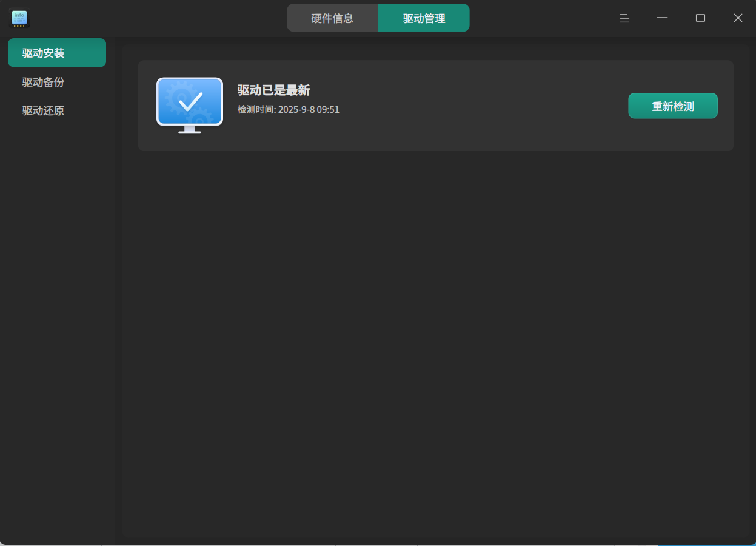This screenshot has width=756, height=546.
Task: Click the 检测时间: 2025-9-8 09:51 text
Action: pos(289,110)
